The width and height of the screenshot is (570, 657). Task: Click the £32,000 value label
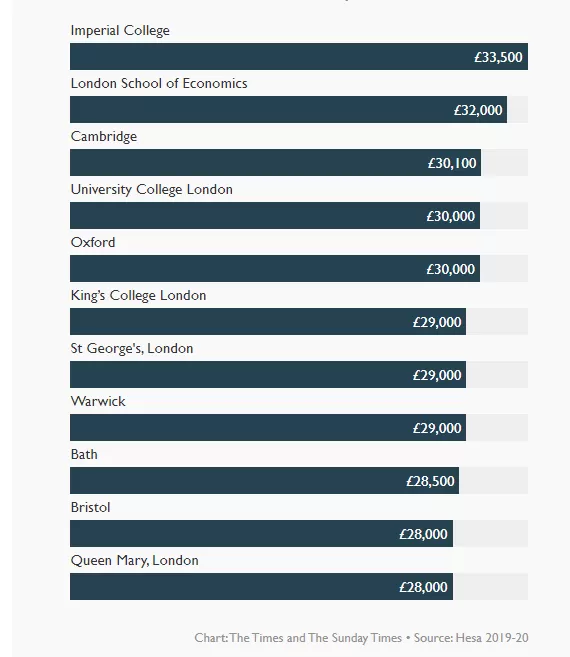coord(478,110)
